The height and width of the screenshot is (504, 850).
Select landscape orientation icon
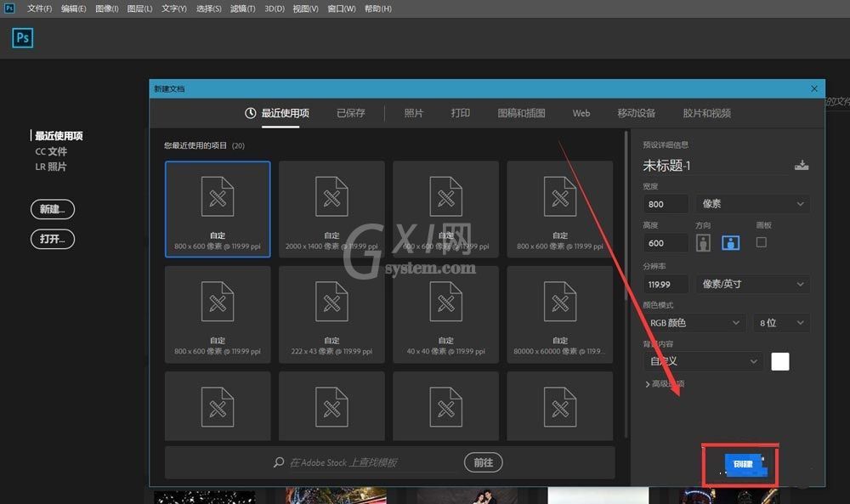[x=731, y=243]
